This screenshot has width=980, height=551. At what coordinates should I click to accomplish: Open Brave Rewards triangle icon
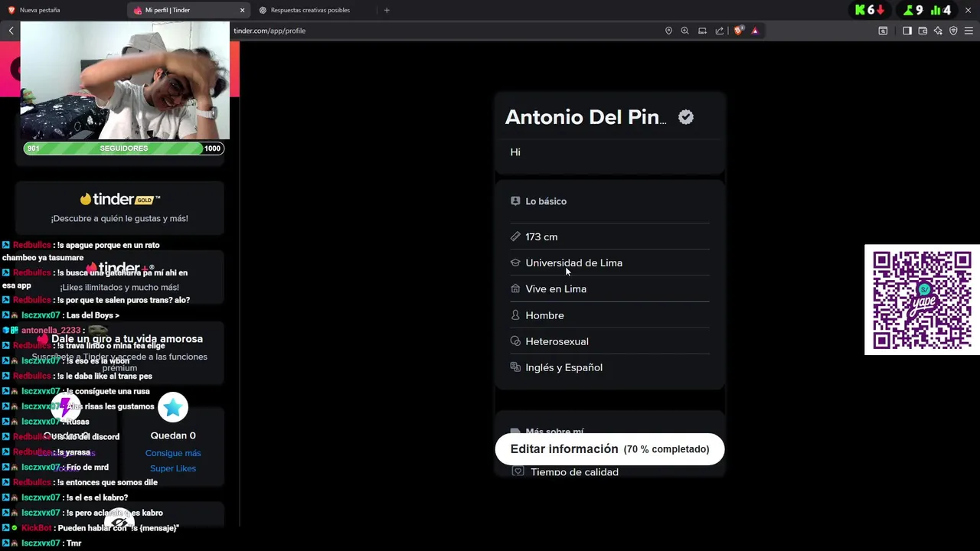(755, 31)
